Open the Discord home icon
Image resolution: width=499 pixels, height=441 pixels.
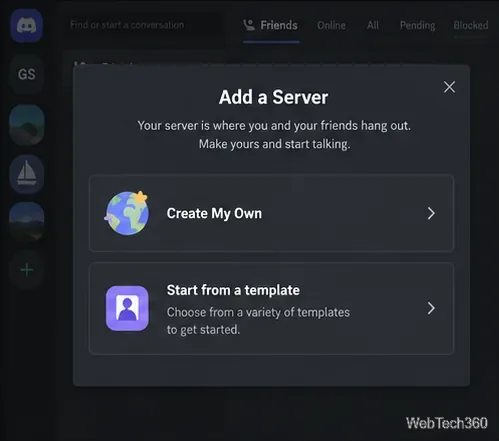[x=27, y=26]
